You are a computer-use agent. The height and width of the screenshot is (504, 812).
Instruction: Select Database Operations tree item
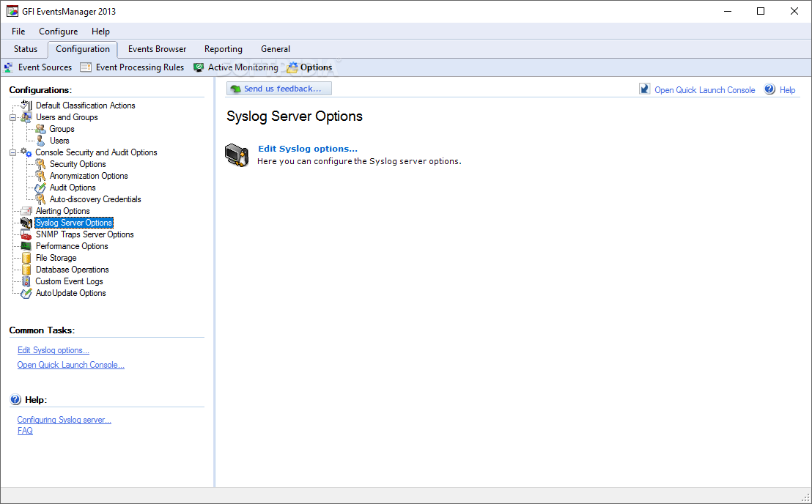click(72, 270)
